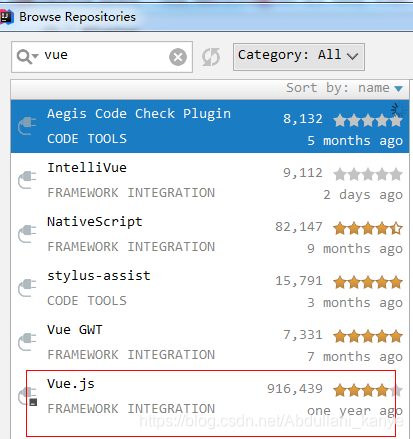Click the plug icon beside Vue.js
Viewport: 413px width, 439px height.
click(27, 396)
